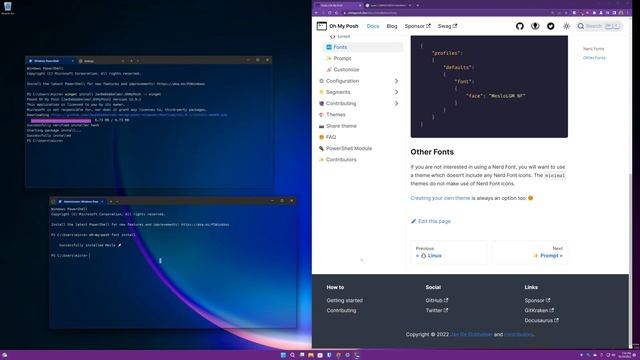This screenshot has height=360, width=640.
Task: Open the Blog navigation item
Action: (x=392, y=26)
